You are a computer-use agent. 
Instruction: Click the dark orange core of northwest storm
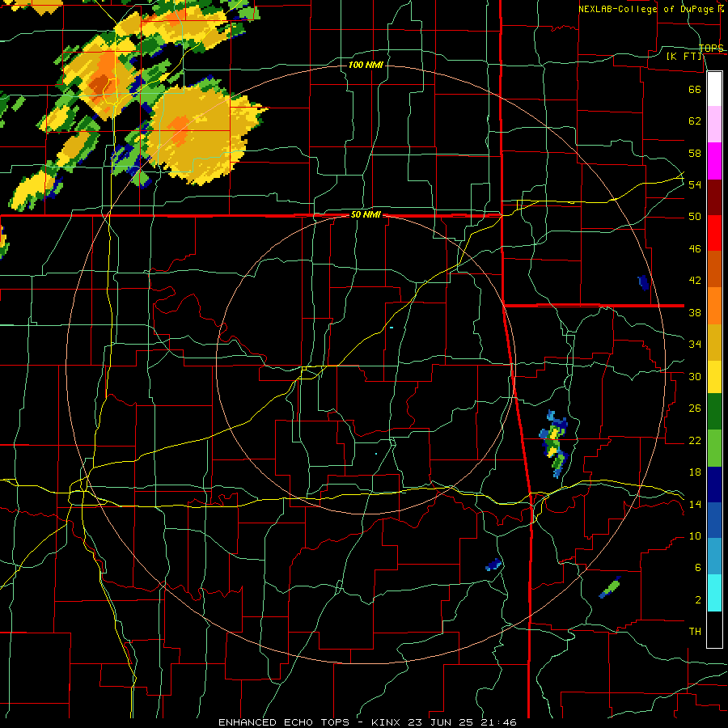(x=99, y=83)
